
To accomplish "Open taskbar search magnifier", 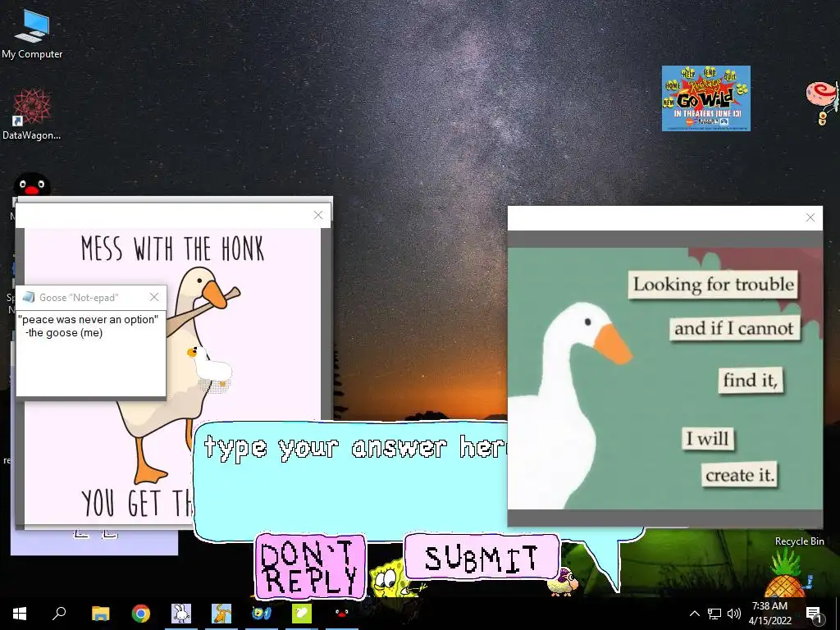I will click(x=59, y=614).
